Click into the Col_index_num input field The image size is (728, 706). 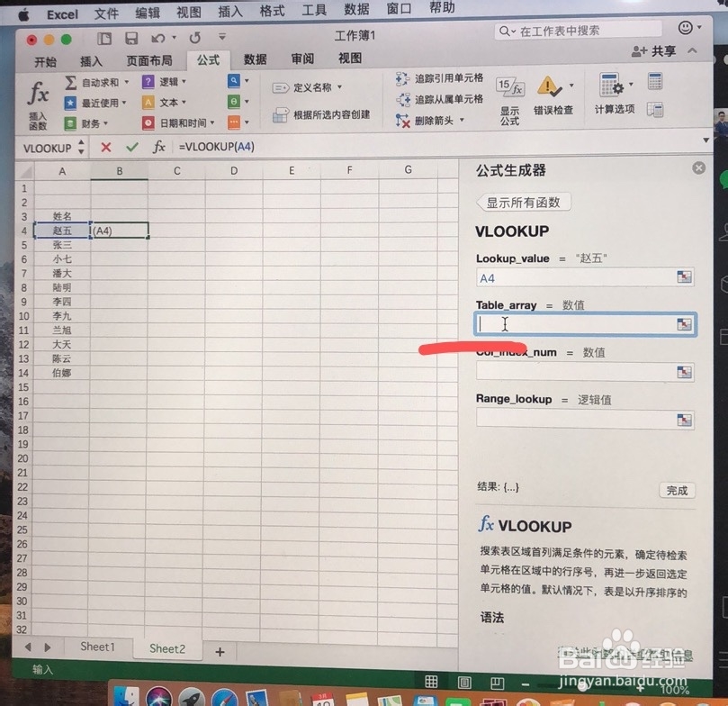(x=576, y=372)
